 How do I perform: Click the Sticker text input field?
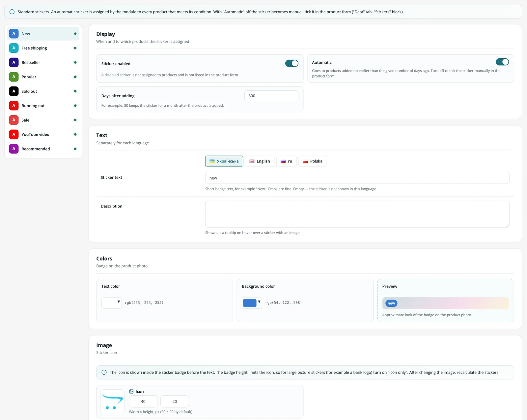357,178
